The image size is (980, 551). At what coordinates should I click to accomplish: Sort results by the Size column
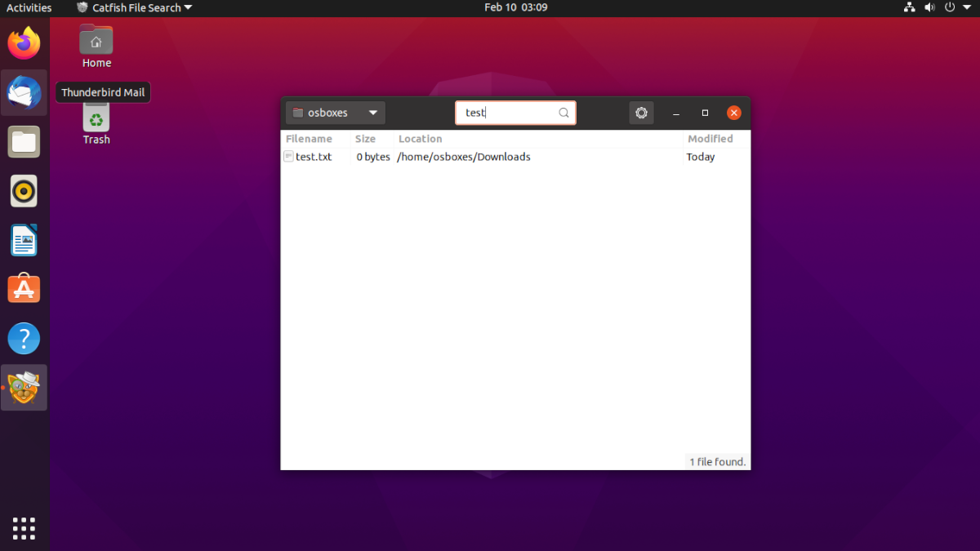point(365,139)
